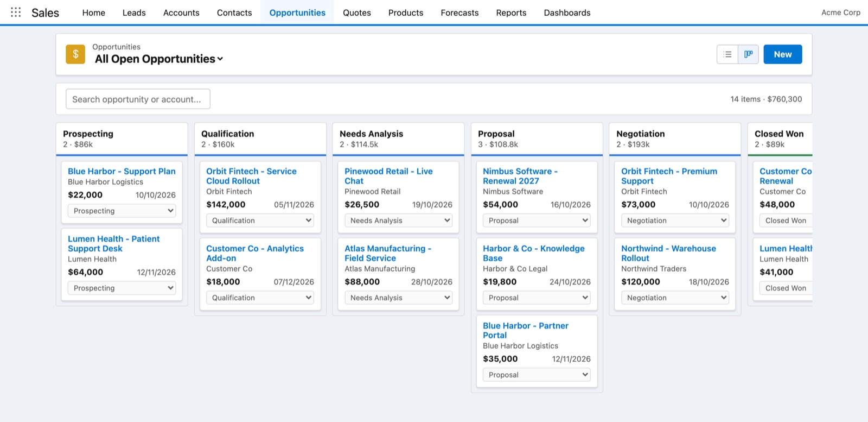This screenshot has width=868, height=422.
Task: Click the 14 items total summary
Action: (x=766, y=99)
